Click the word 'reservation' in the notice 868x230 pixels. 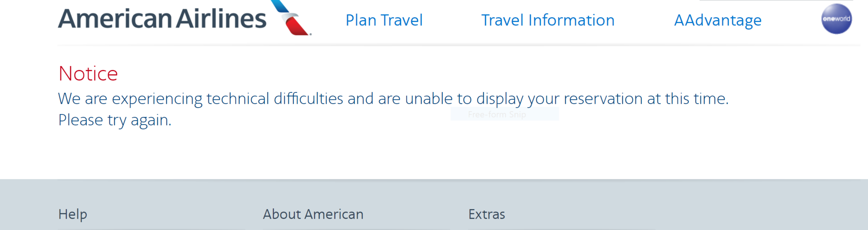click(x=603, y=99)
